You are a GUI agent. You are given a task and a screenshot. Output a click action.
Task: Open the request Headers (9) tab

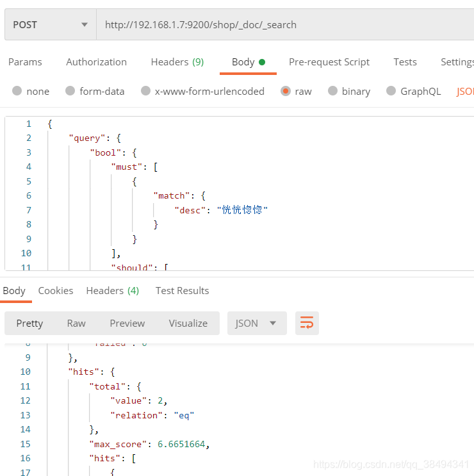click(x=177, y=62)
